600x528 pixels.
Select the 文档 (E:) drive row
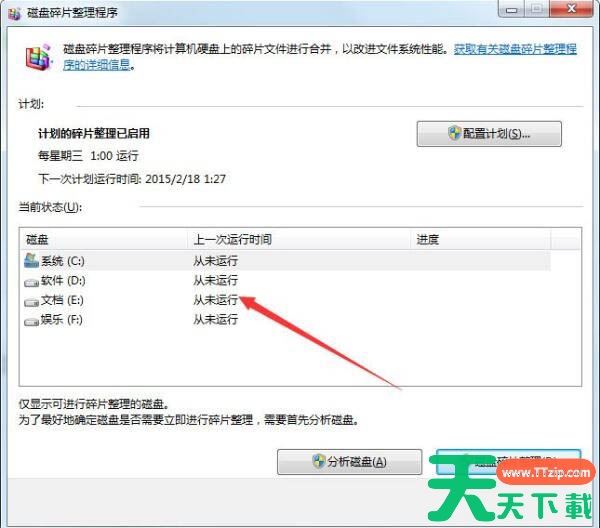[x=287, y=300]
